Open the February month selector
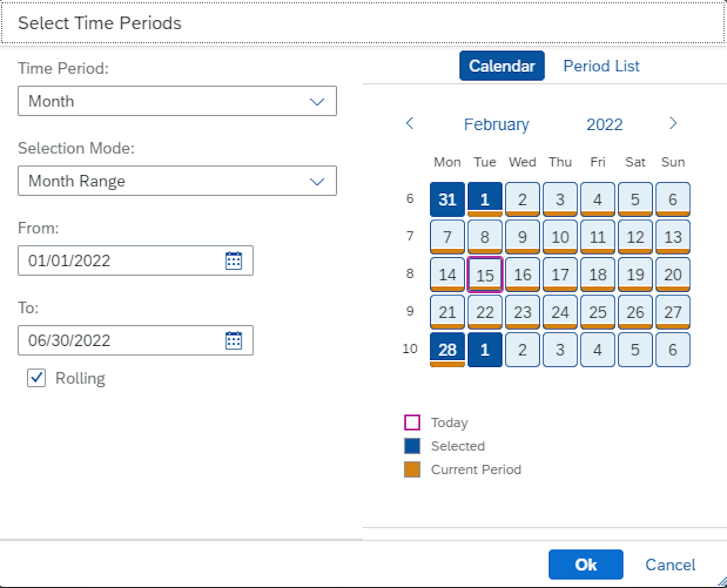This screenshot has width=727, height=588. point(496,124)
